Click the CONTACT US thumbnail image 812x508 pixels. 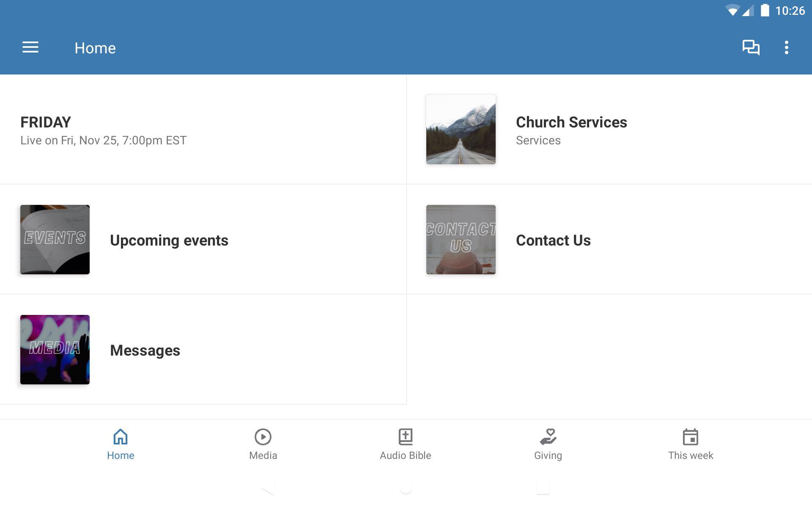point(461,240)
